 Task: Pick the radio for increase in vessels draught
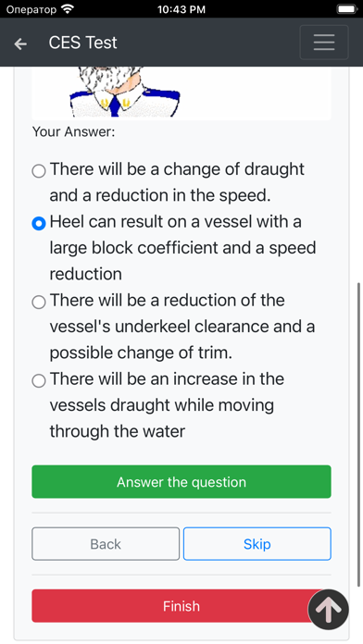tap(39, 380)
